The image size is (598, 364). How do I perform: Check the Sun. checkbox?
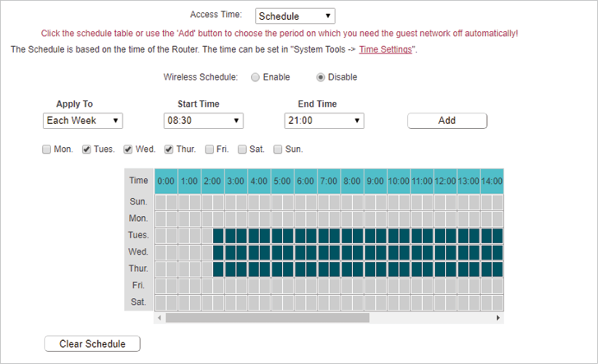click(278, 150)
